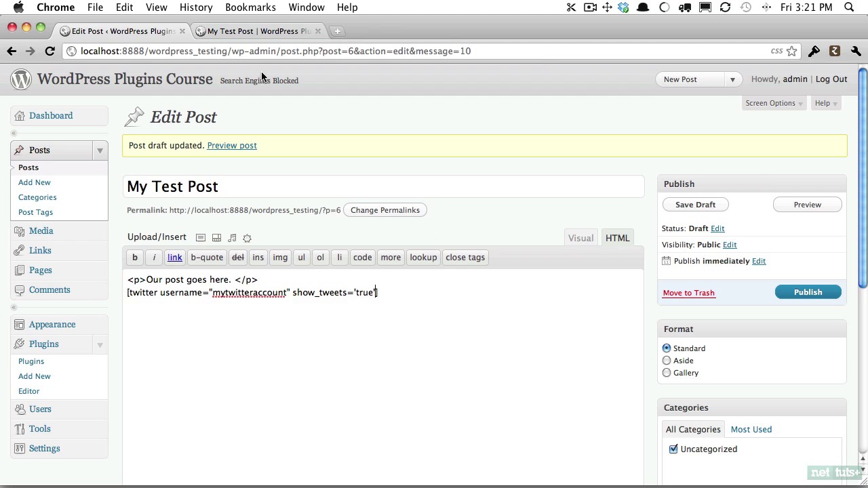Open the New Post dropdown arrow

tap(732, 80)
